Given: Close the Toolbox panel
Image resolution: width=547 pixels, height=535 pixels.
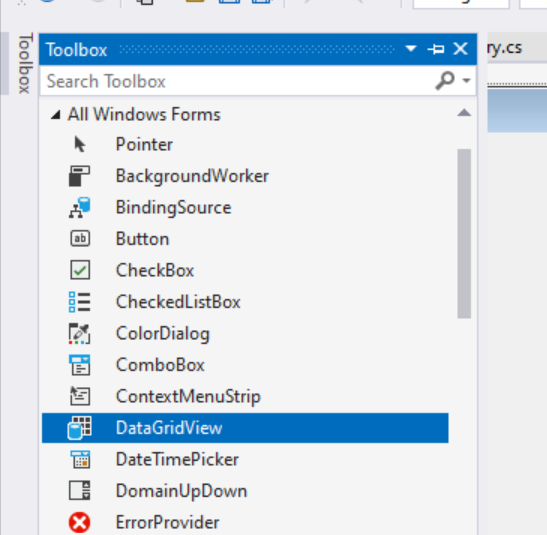Looking at the screenshot, I should (x=460, y=49).
